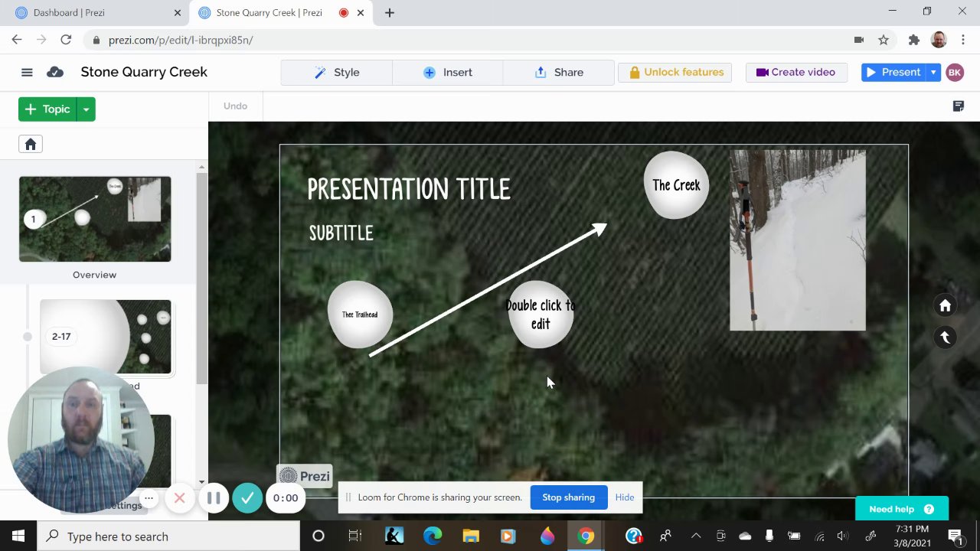Click Unlock features button
980x551 pixels.
point(675,72)
